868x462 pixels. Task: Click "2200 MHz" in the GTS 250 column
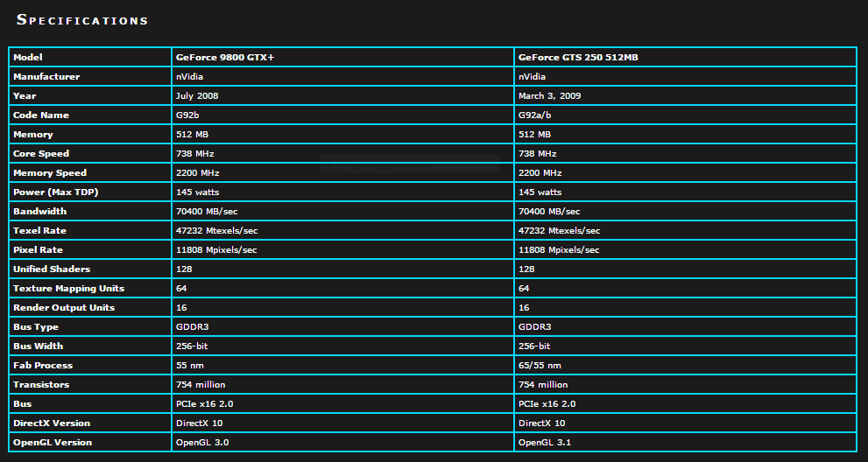(540, 172)
